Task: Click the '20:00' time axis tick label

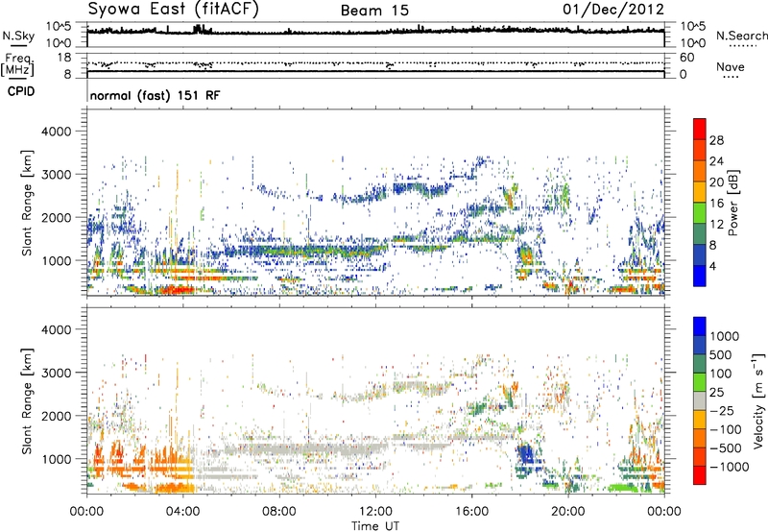Action: (x=567, y=512)
